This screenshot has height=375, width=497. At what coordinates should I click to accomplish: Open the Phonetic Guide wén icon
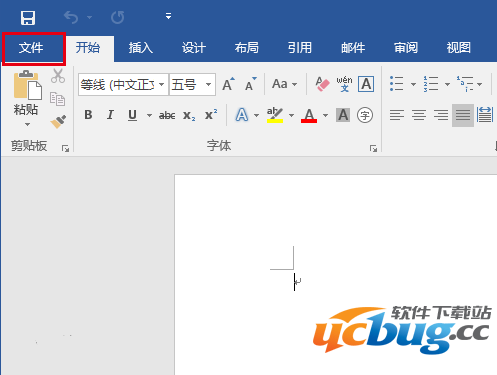click(344, 84)
